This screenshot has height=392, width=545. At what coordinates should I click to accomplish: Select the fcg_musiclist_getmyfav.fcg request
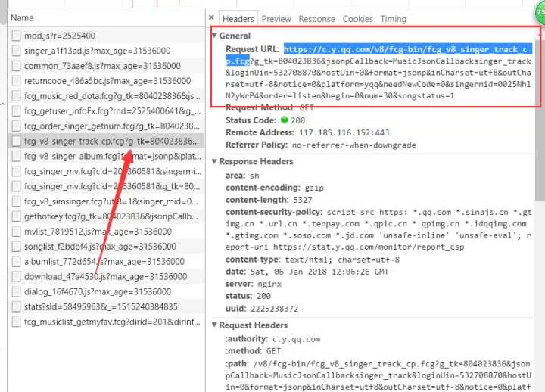point(106,322)
